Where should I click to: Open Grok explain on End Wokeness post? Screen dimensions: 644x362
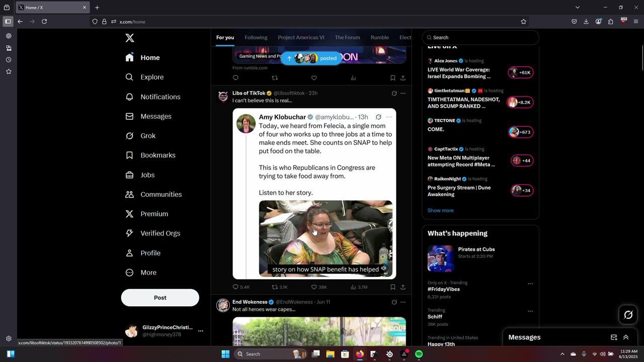click(394, 302)
